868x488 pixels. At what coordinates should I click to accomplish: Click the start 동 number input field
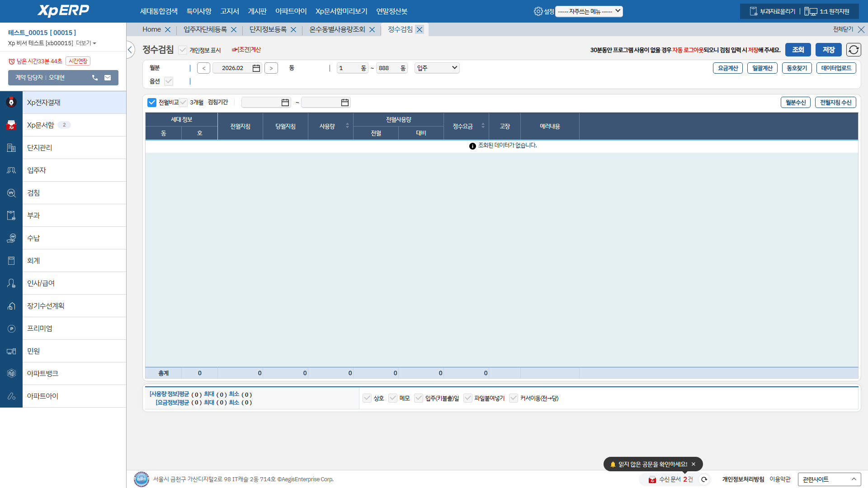tap(348, 68)
